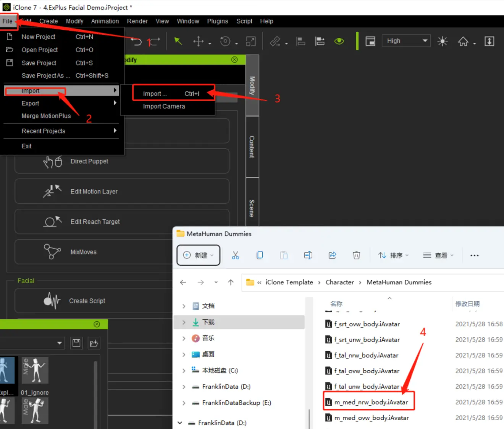Toggle the green eye visibility icon
Image resolution: width=504 pixels, height=429 pixels.
click(339, 41)
